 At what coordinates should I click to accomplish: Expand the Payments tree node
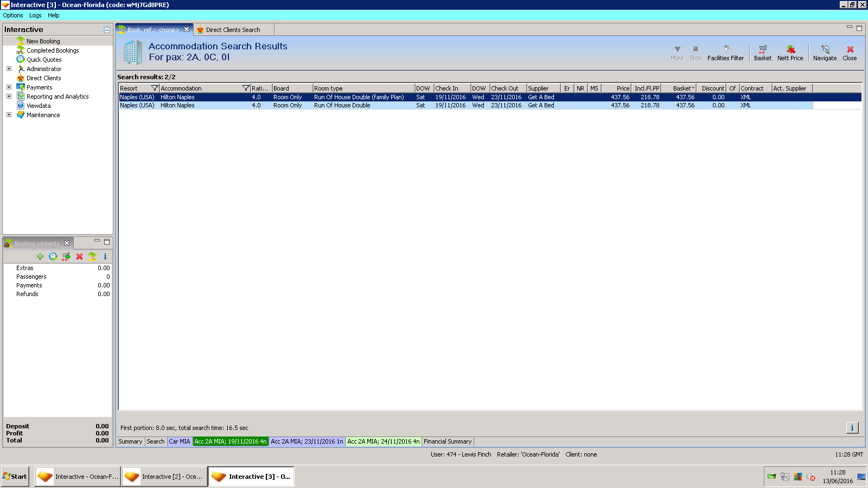pyautogui.click(x=9, y=87)
